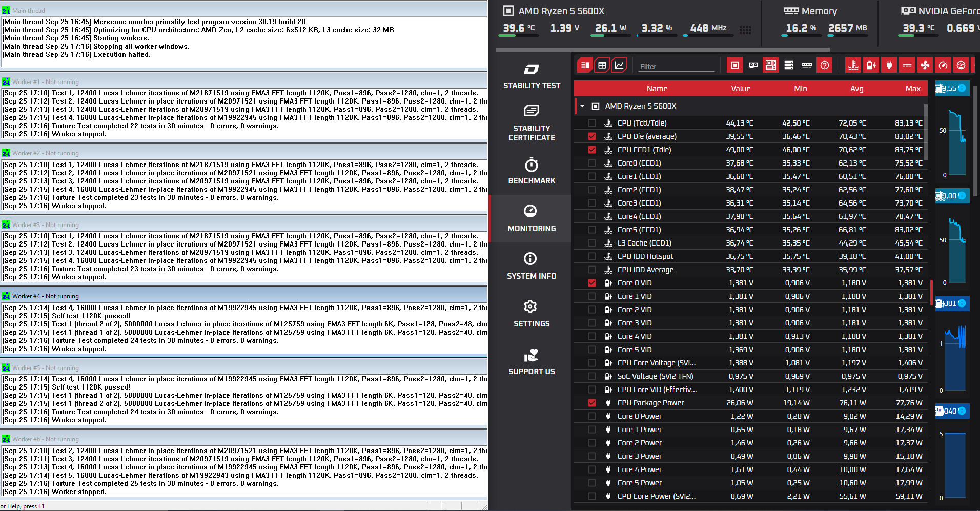Click the Memory module icon in top bar
The image size is (980, 511).
pos(791,11)
